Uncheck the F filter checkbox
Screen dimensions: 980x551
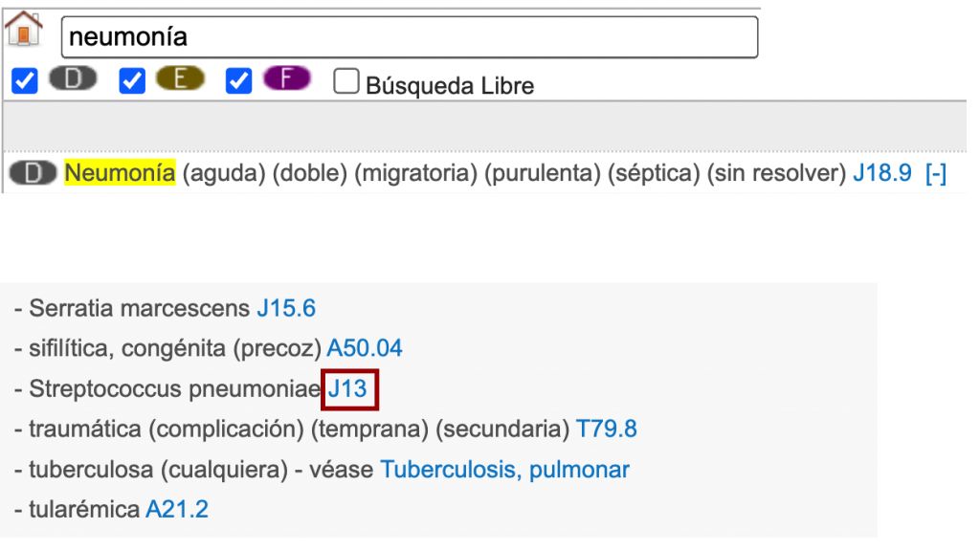tap(239, 82)
